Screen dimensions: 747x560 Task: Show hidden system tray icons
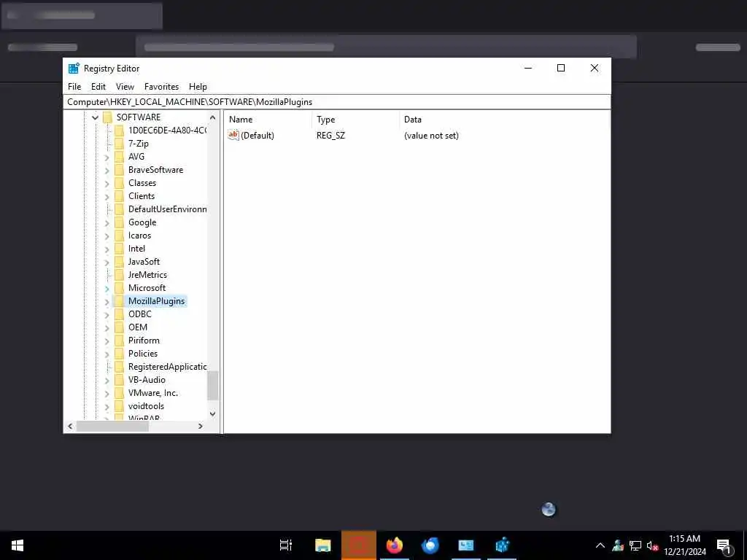pos(600,545)
